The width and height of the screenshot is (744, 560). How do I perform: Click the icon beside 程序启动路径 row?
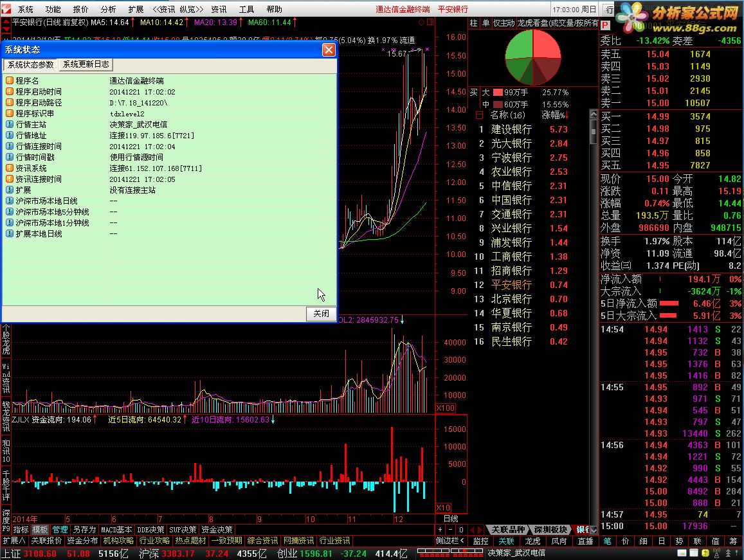click(10, 102)
